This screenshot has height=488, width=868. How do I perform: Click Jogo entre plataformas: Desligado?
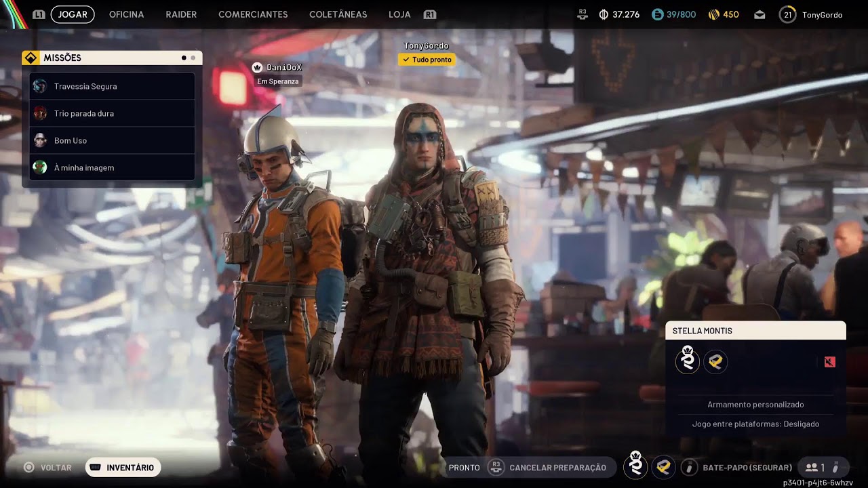click(755, 424)
